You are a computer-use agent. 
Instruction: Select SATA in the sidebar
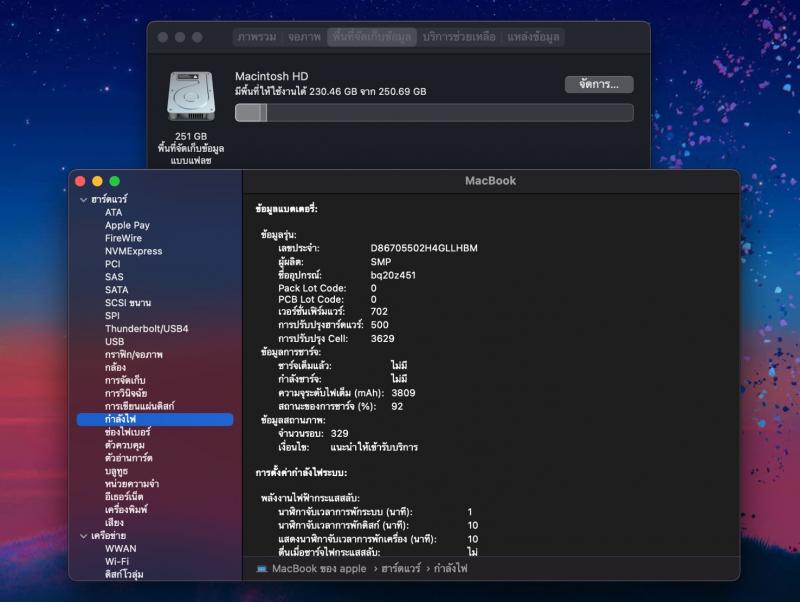pos(116,290)
